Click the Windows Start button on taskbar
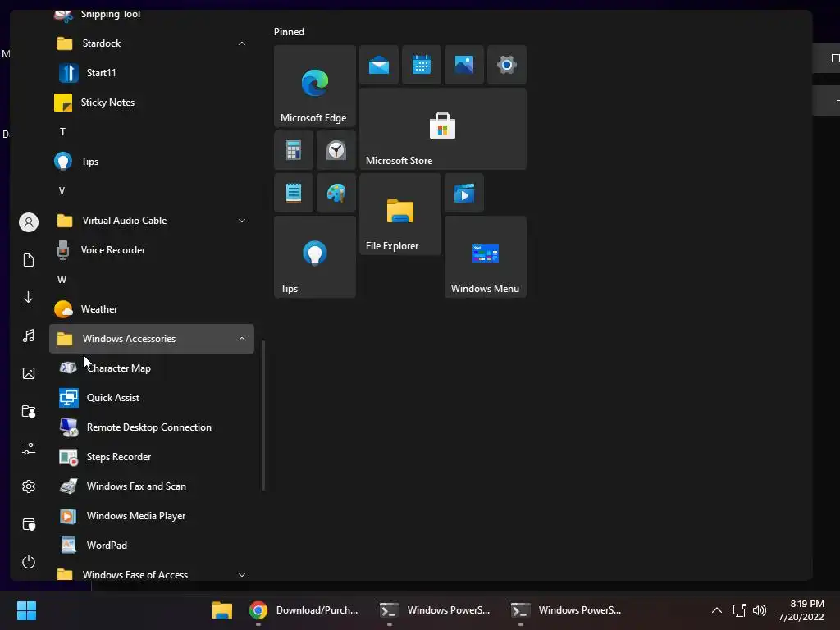Image resolution: width=840 pixels, height=630 pixels. [26, 610]
